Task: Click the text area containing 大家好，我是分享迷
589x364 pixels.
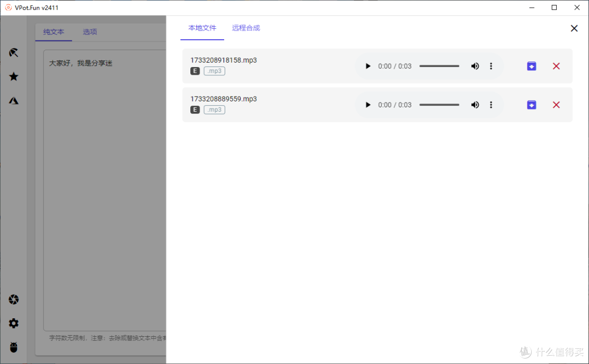Action: coord(105,190)
